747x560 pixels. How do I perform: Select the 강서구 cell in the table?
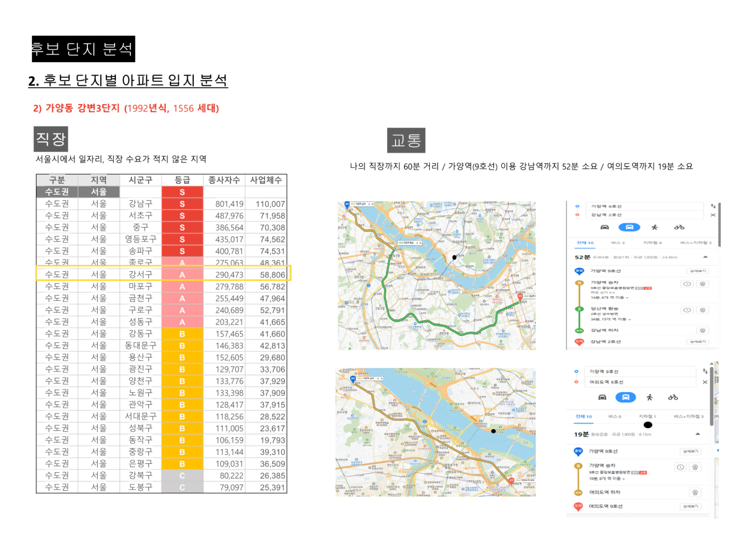click(x=140, y=274)
